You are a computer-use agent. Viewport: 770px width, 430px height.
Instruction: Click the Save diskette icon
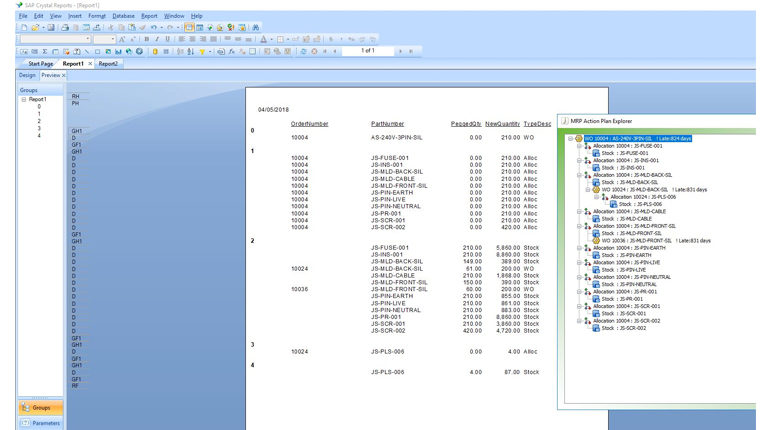(51, 27)
